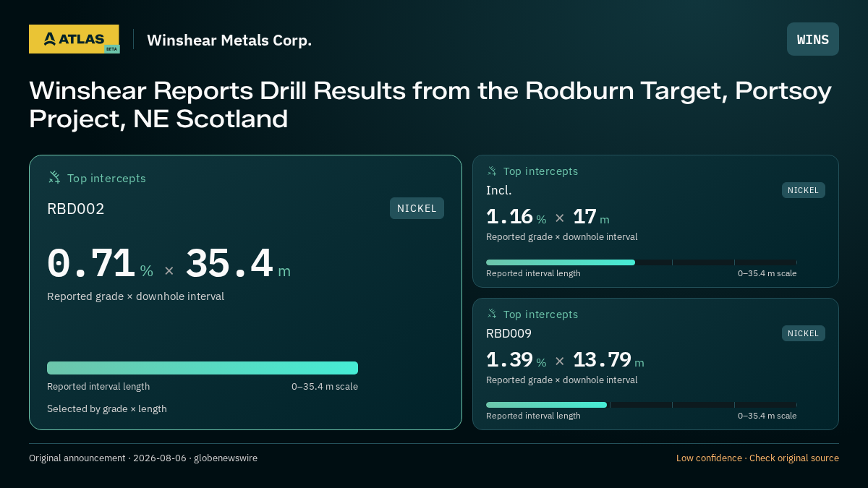Click the NICKEL tag on the RBD009 card
The height and width of the screenshot is (488, 868).
803,333
